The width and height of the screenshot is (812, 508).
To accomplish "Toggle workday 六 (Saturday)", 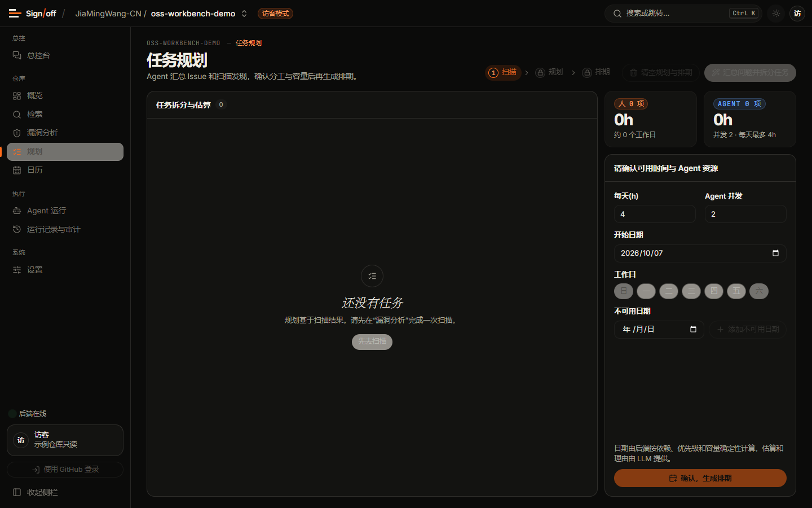I will pyautogui.click(x=759, y=291).
